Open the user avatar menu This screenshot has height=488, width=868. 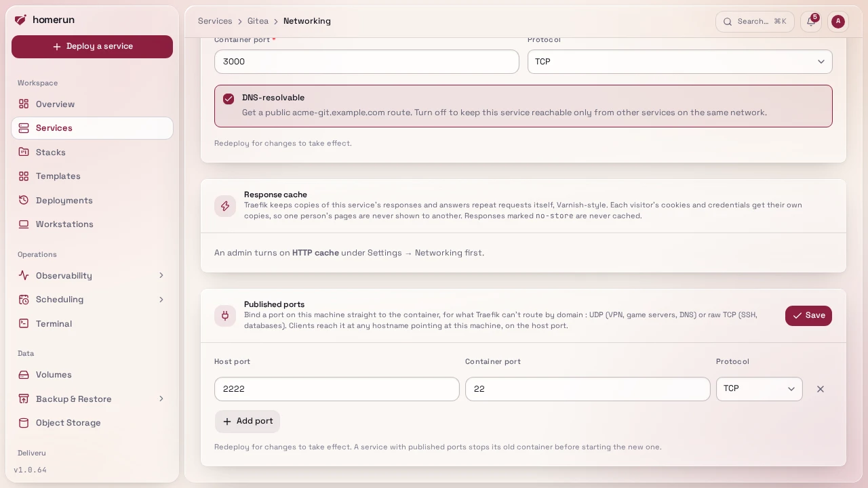tap(838, 21)
